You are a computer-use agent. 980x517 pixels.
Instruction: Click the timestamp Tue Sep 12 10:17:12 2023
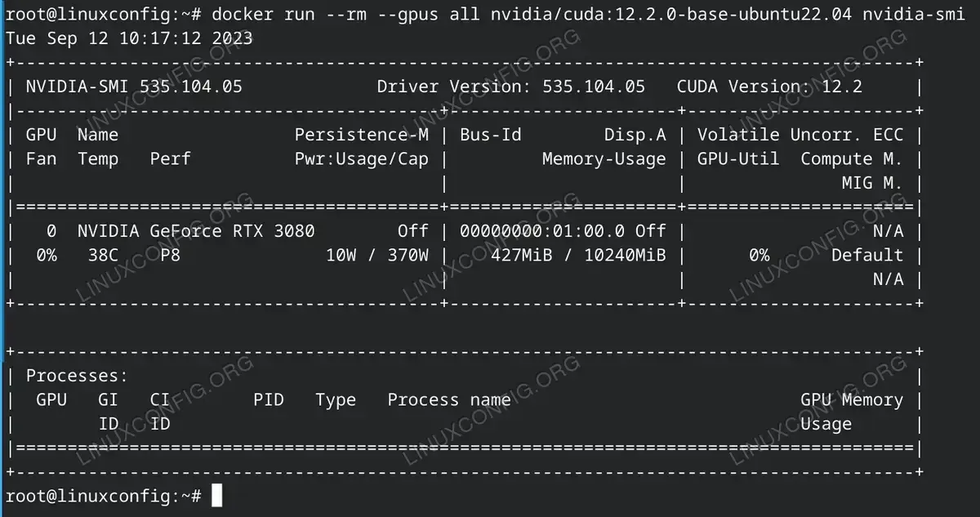tap(129, 38)
